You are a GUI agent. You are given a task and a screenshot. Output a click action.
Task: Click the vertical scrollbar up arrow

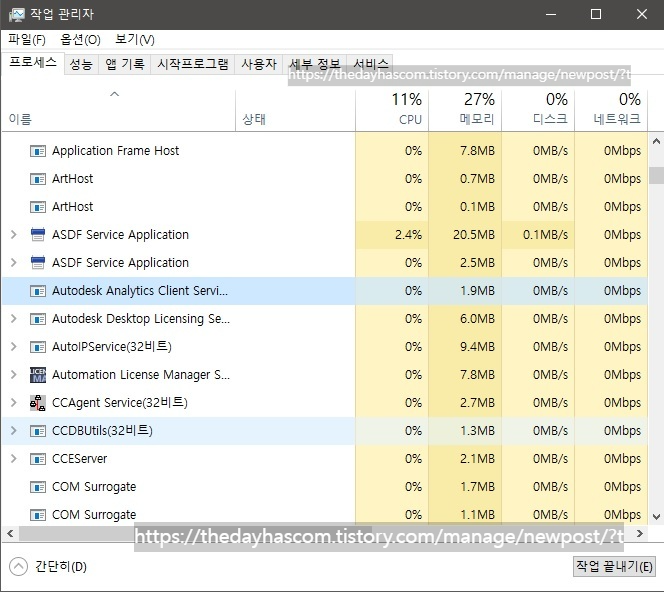[656, 141]
